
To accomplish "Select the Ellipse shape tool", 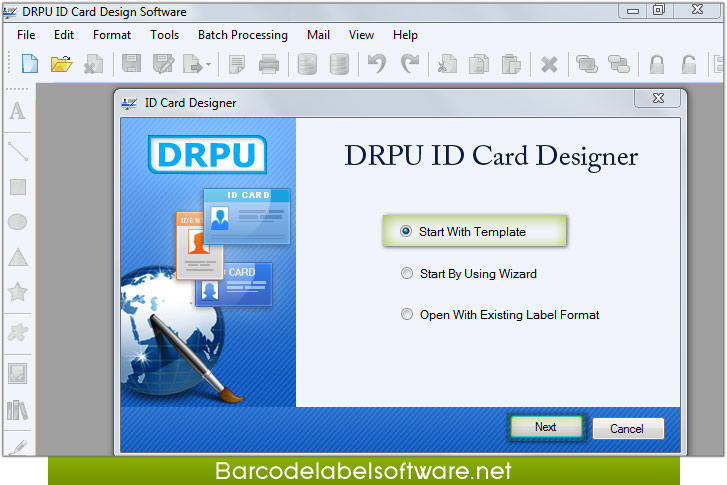I will point(18,222).
